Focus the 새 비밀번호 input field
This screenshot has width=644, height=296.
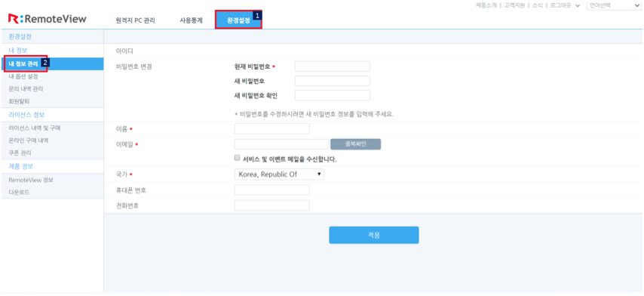[333, 81]
